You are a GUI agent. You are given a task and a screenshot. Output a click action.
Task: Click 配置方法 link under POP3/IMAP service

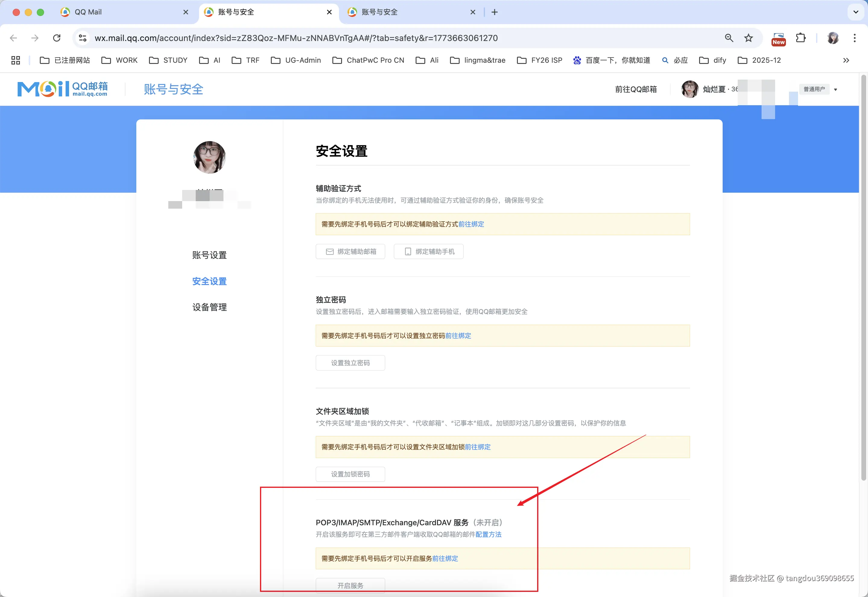488,534
